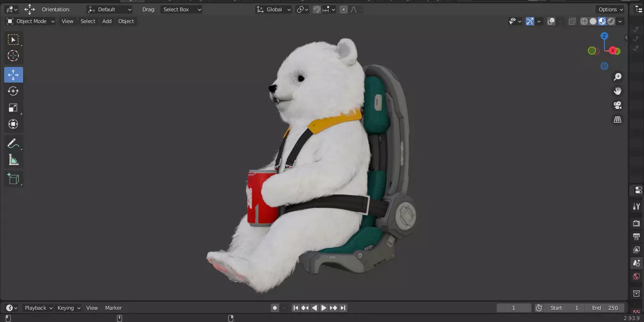Toggle viewport overlays button
This screenshot has height=322, width=644.
pos(551,21)
